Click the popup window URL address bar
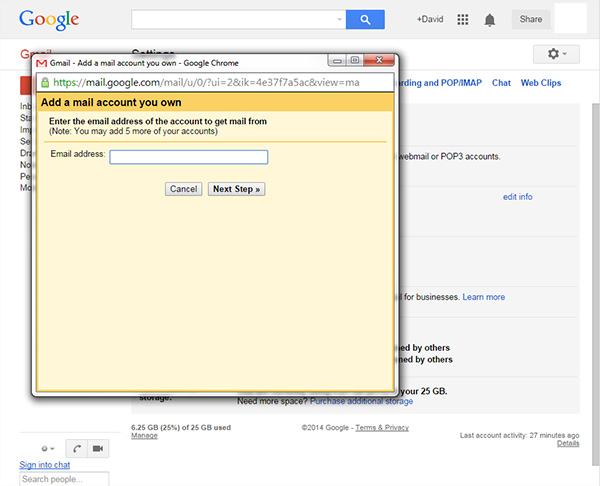Image resolution: width=600 pixels, height=486 pixels. (215, 82)
